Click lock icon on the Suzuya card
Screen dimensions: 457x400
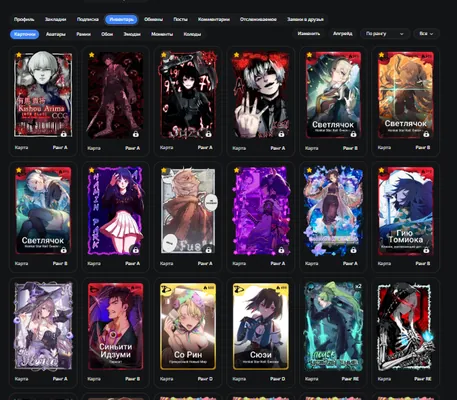[x=208, y=134]
